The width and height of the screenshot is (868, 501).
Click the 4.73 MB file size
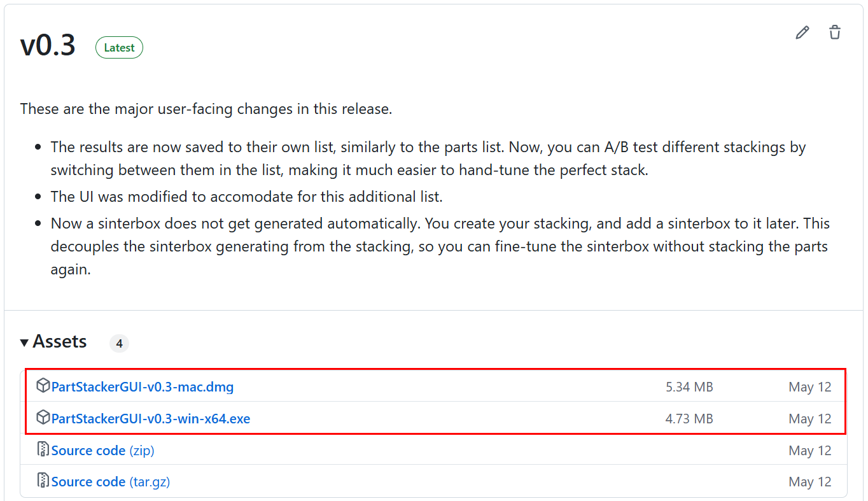point(689,419)
